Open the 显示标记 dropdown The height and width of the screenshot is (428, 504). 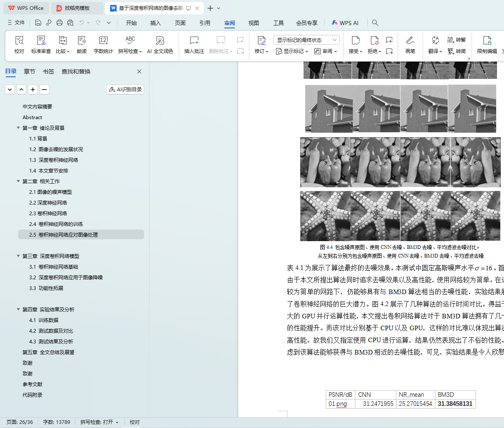coord(292,51)
